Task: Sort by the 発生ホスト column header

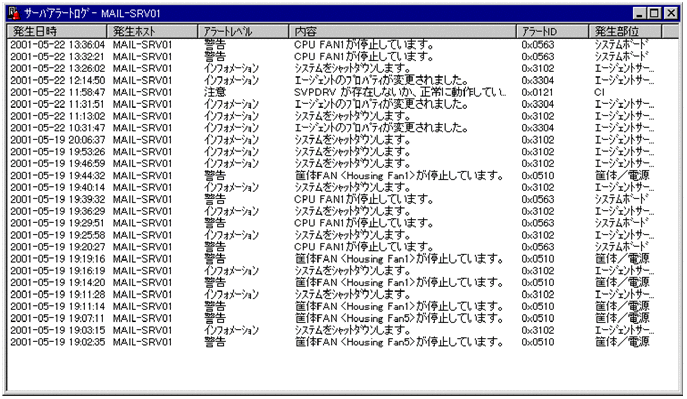Action: pyautogui.click(x=152, y=31)
